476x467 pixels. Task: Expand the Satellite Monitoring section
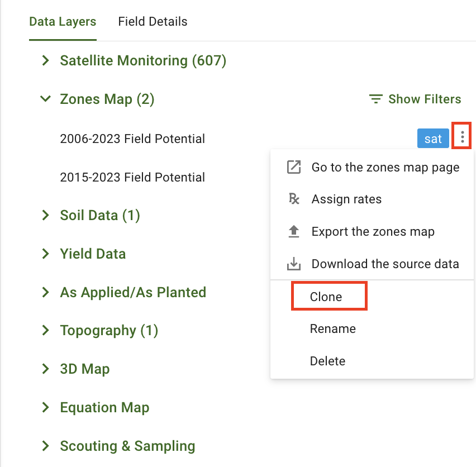(x=46, y=60)
